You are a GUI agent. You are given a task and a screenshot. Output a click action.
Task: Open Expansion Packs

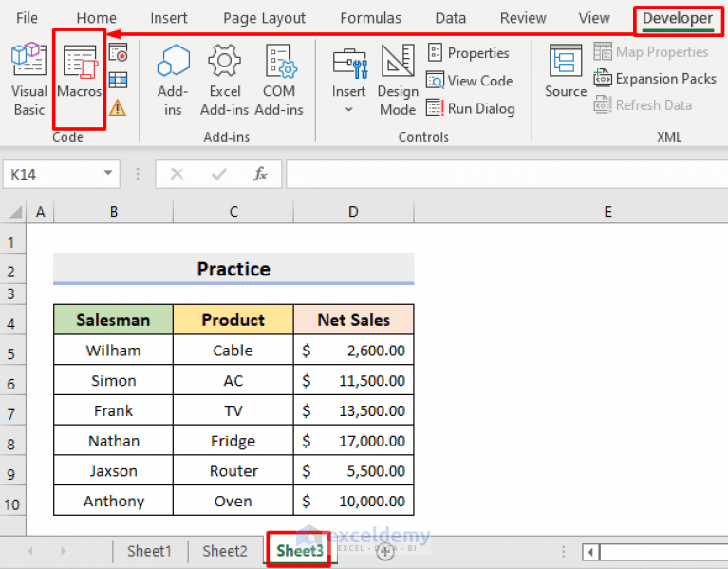(x=655, y=79)
